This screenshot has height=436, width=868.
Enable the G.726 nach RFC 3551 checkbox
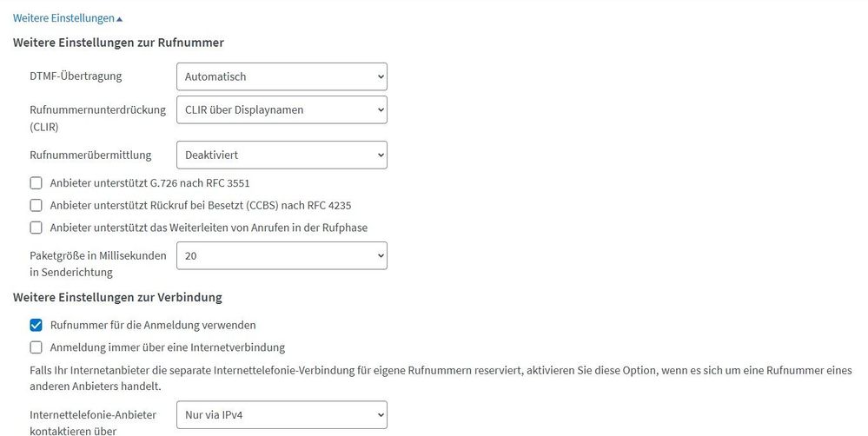[x=36, y=182]
